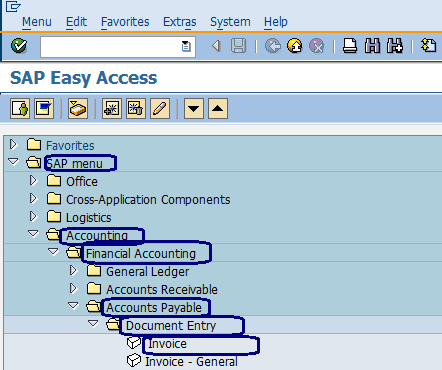Expand the Favorites folder triangle
Viewport: 442px width, 370px height.
13,145
